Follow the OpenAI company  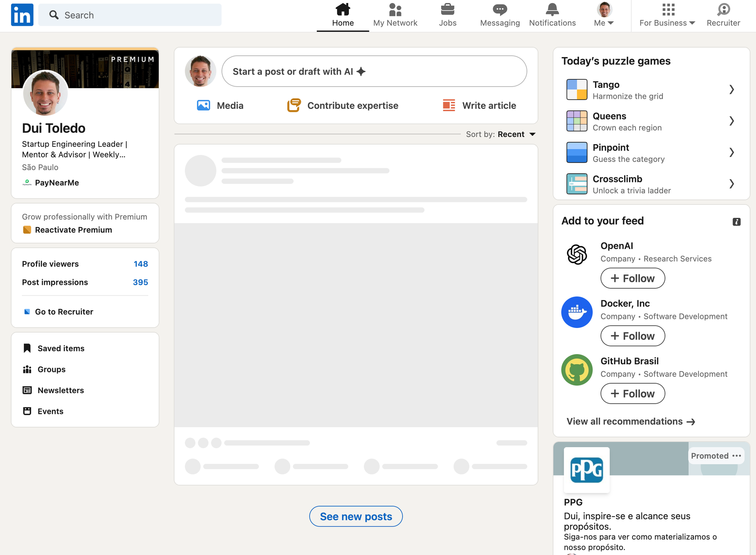pyautogui.click(x=632, y=278)
